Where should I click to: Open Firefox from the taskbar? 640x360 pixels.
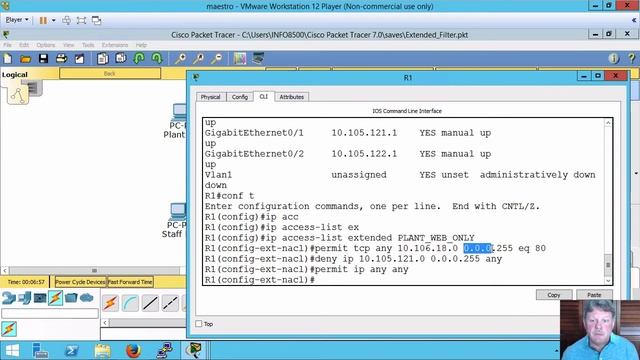[133, 351]
